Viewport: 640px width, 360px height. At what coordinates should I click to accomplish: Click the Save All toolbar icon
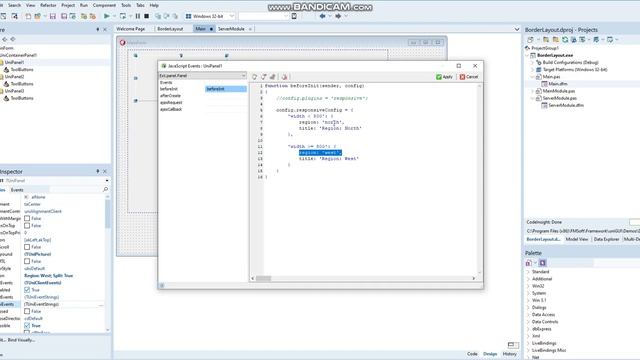64,16
